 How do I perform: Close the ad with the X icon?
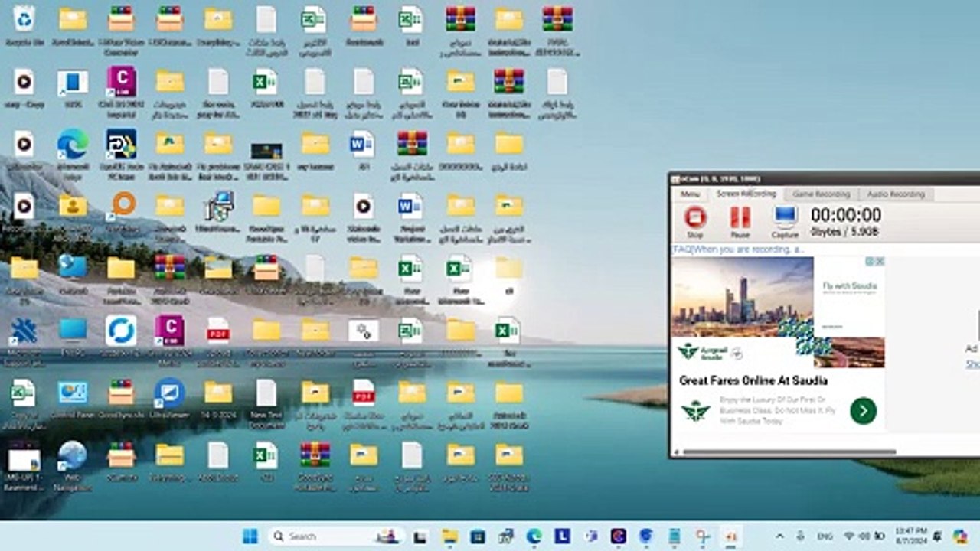tap(880, 261)
